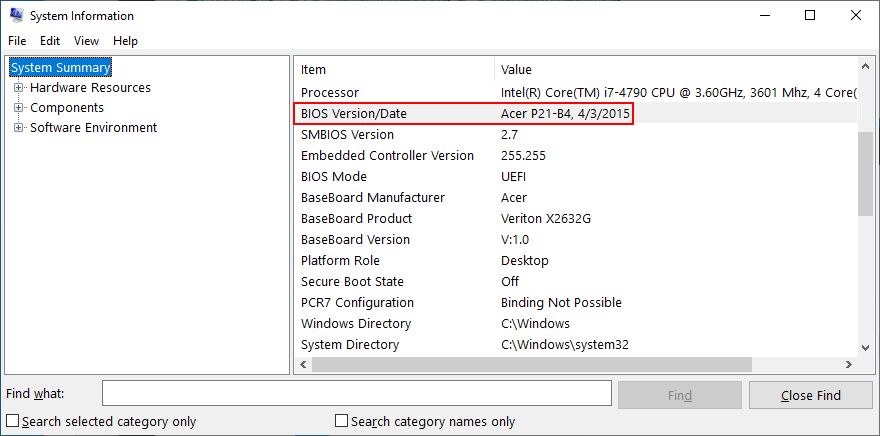Image resolution: width=880 pixels, height=436 pixels.
Task: Open the File menu
Action: click(17, 41)
